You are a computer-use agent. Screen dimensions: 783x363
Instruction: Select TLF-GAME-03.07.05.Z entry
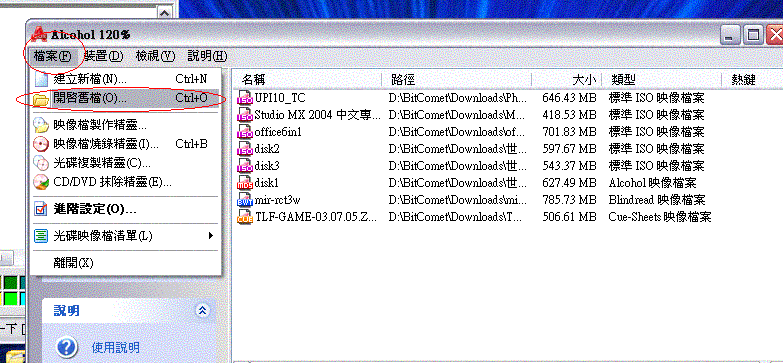coord(316,217)
